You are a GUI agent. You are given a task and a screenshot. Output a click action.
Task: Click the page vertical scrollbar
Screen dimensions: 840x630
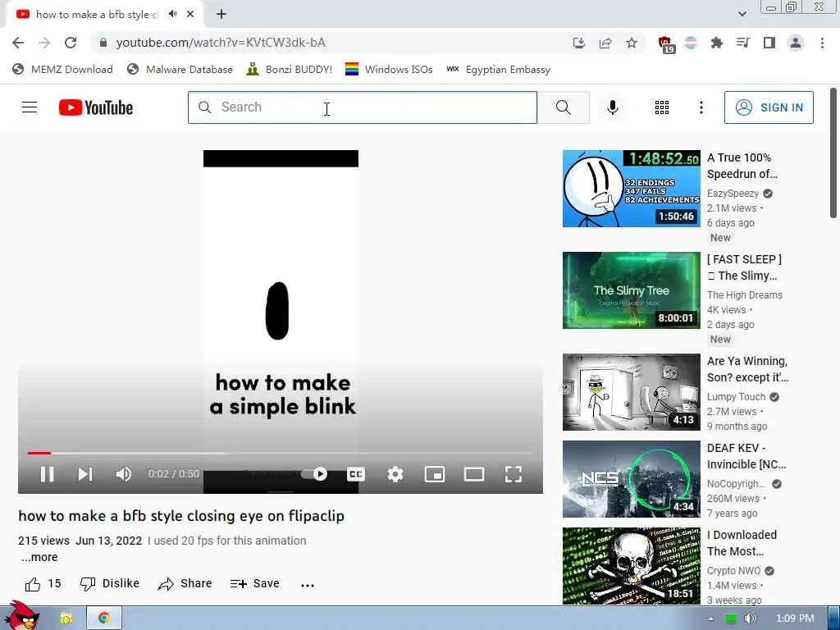(x=833, y=153)
